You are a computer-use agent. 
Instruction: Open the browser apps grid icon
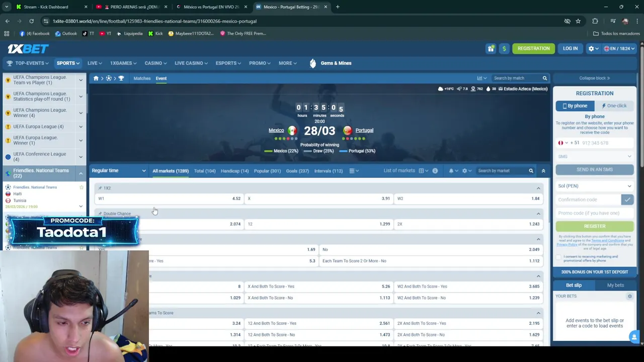point(7,34)
